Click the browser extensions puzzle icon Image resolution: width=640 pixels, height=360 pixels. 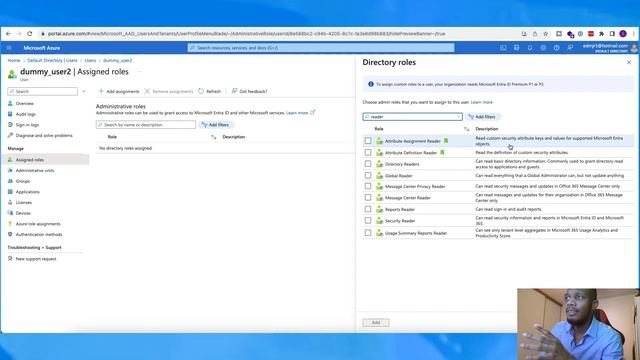pyautogui.click(x=602, y=34)
